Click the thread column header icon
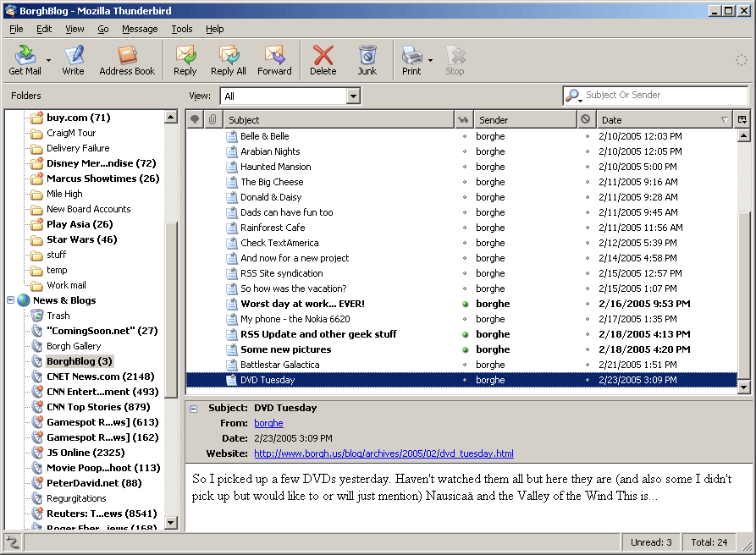 coord(195,119)
